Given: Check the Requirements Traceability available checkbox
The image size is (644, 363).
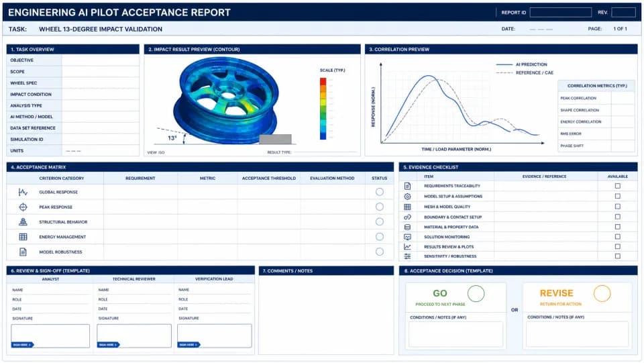Looking at the screenshot, I should point(618,186).
